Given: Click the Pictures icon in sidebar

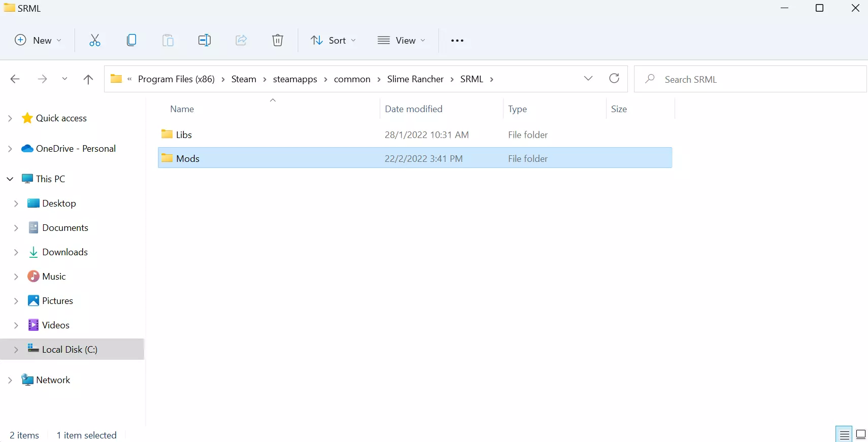Looking at the screenshot, I should [34, 300].
